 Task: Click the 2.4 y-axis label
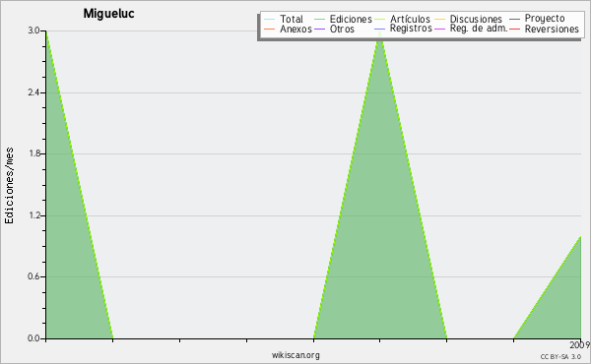coord(33,92)
